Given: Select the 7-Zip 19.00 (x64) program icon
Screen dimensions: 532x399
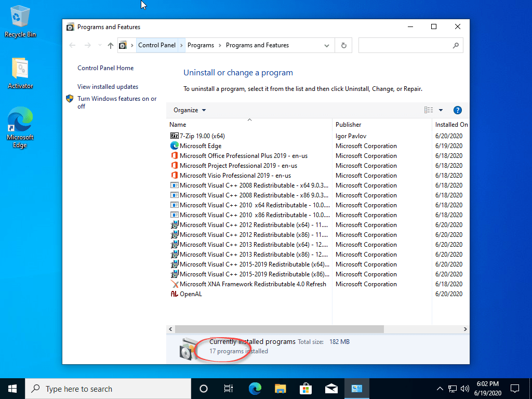Looking at the screenshot, I should (175, 136).
